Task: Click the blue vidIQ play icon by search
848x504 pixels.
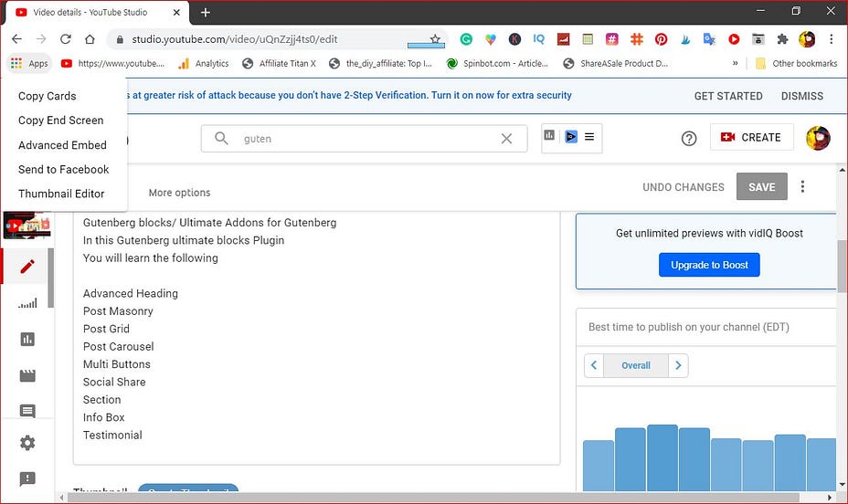Action: pos(571,137)
